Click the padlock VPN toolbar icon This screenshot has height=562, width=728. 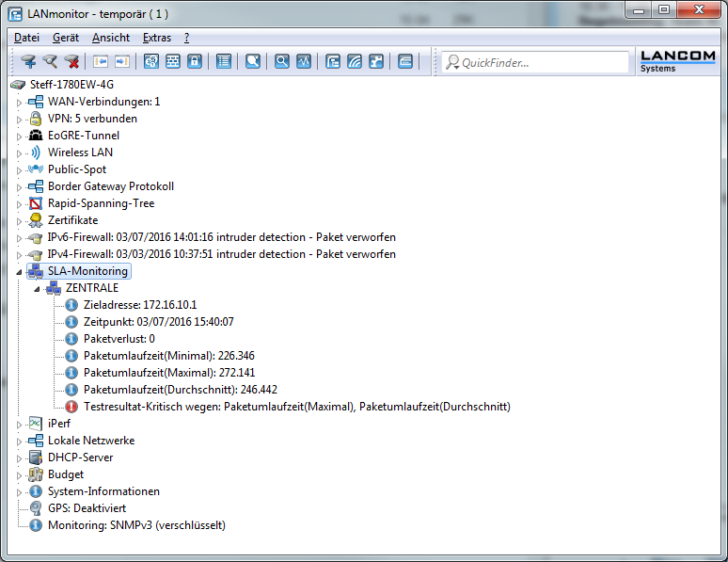click(195, 62)
